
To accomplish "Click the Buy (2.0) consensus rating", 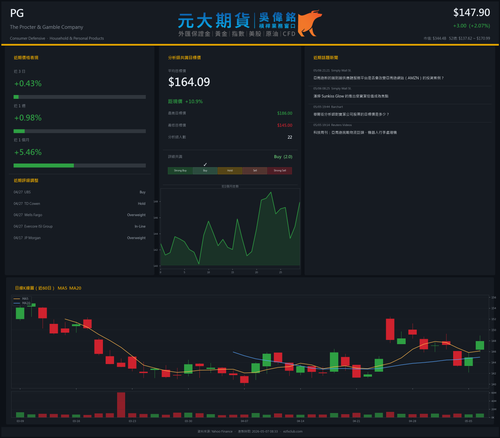I will tap(283, 157).
